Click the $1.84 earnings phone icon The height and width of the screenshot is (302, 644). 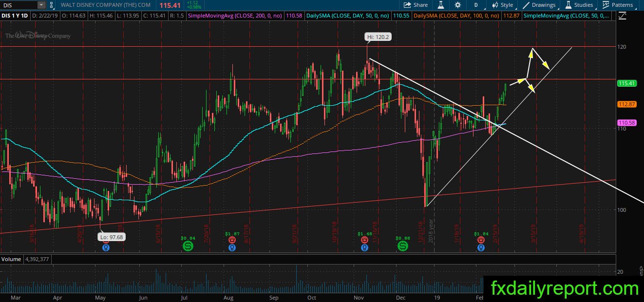(481, 240)
